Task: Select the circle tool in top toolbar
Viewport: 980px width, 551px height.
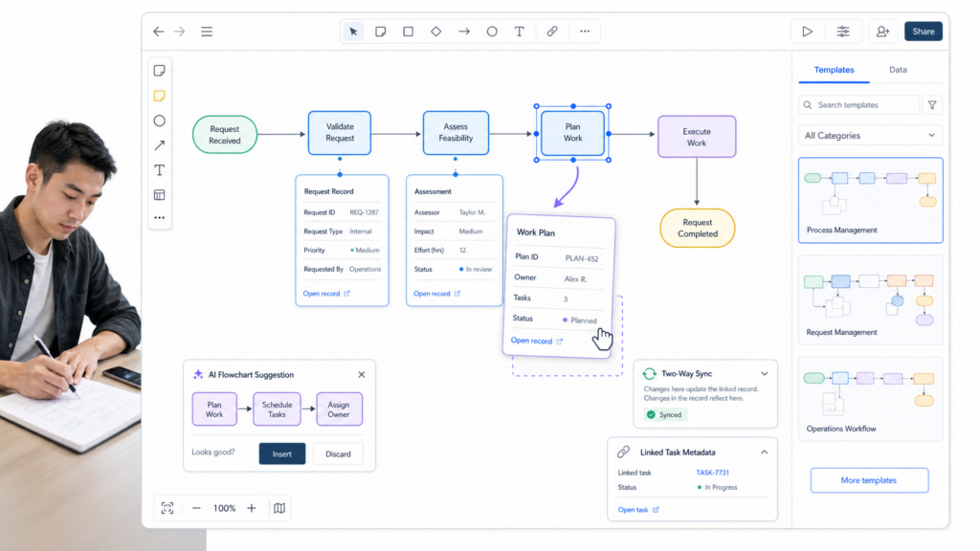Action: click(492, 32)
